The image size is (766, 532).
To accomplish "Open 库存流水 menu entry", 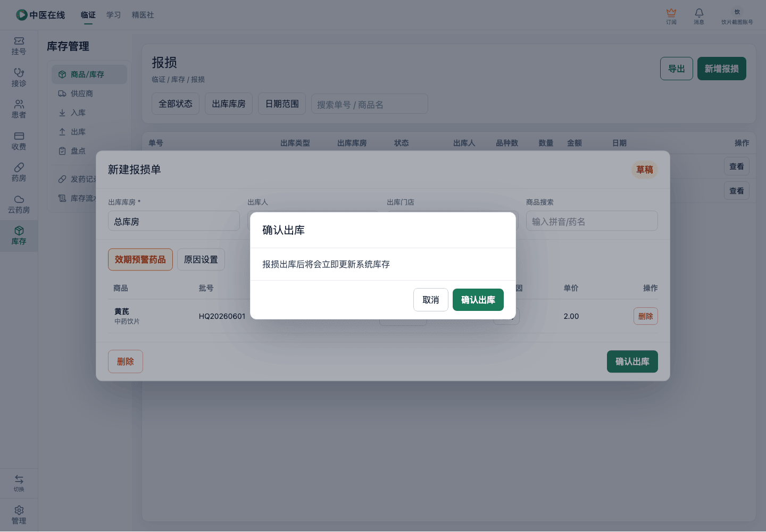I will 76,198.
